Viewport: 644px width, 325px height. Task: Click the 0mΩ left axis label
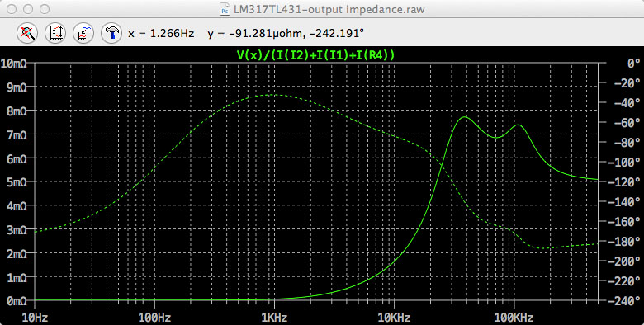tap(17, 301)
